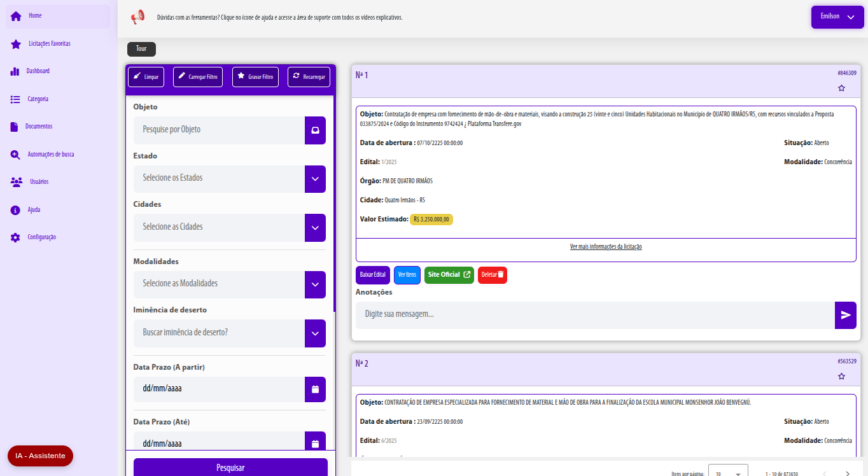Screen dimensions: 868x476
Task: Open calendar for Data Prazo (A partir)
Action: tap(315, 389)
